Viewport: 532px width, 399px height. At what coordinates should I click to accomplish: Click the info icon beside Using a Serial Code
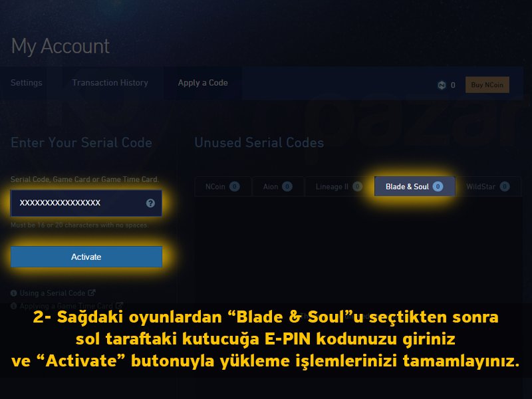(x=13, y=293)
